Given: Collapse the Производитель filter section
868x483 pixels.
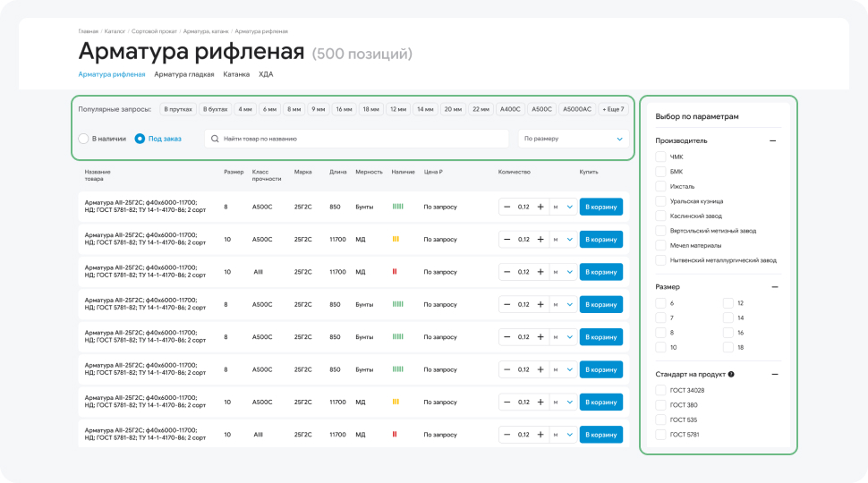Looking at the screenshot, I should click(x=773, y=141).
